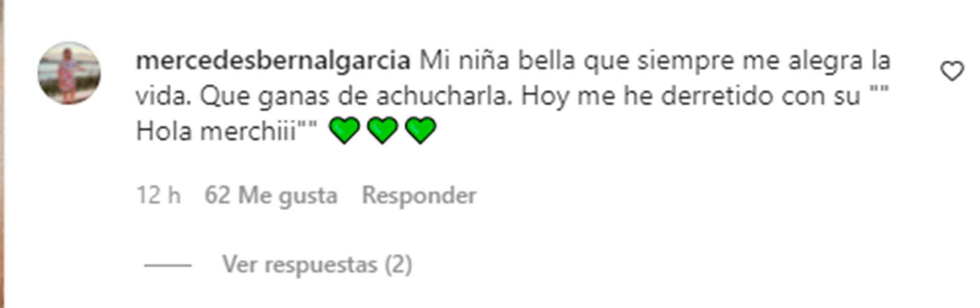Click the text Hola merchiii

coord(216,132)
